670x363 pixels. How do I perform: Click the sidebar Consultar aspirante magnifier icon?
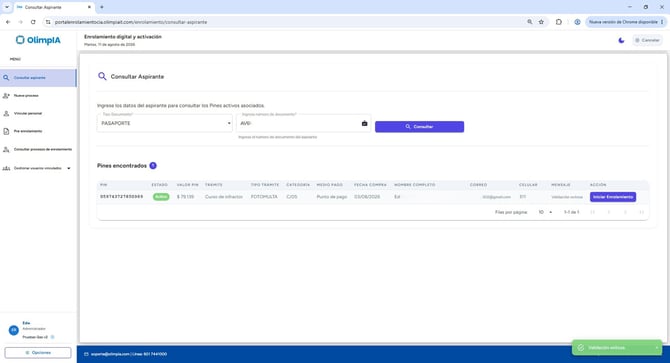point(6,78)
